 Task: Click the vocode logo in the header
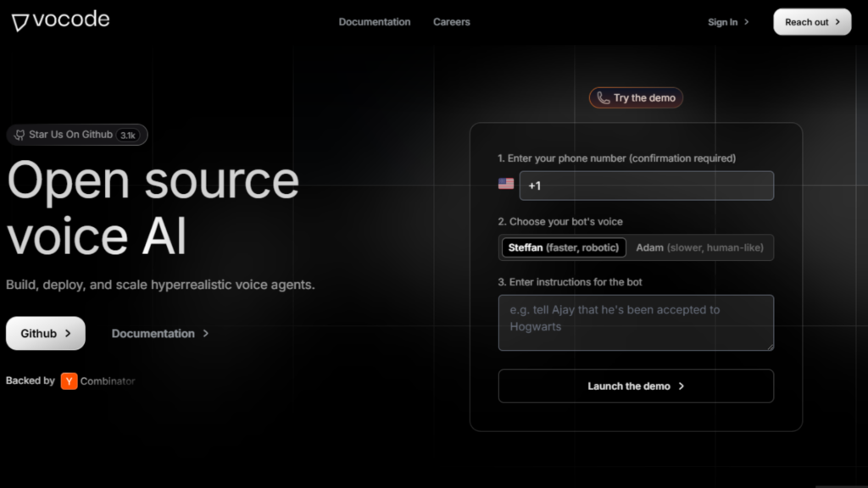[x=60, y=20]
